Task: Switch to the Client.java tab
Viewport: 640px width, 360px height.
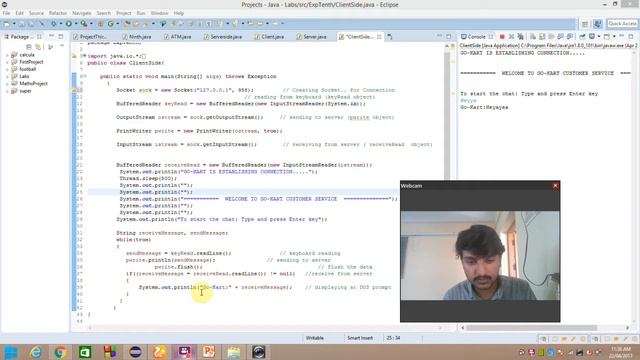Action: pos(269,37)
